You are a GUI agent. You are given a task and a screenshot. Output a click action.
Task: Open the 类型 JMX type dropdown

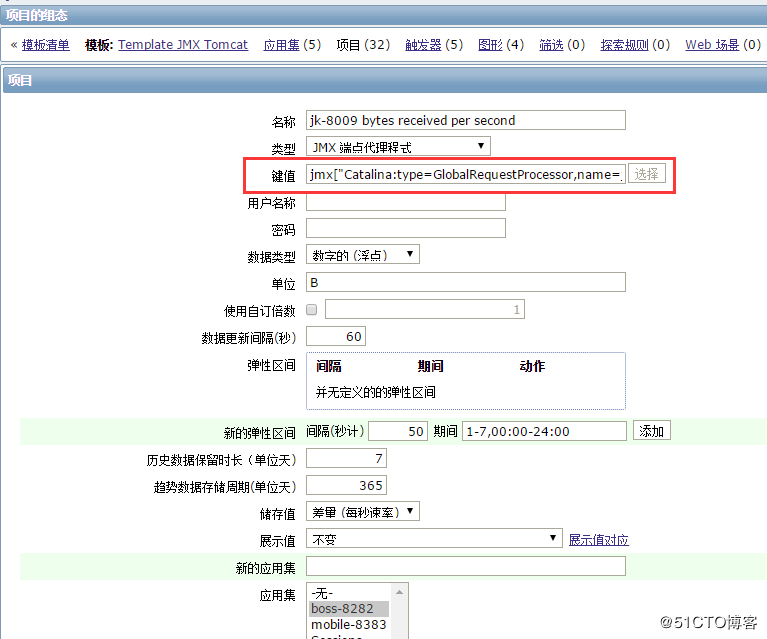(x=398, y=147)
